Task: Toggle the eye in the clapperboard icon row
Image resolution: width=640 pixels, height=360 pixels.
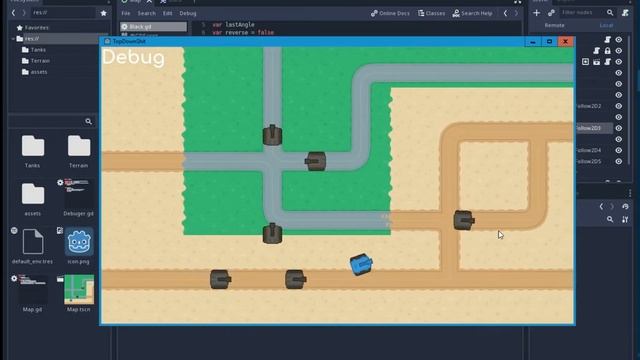Action: pos(619,62)
